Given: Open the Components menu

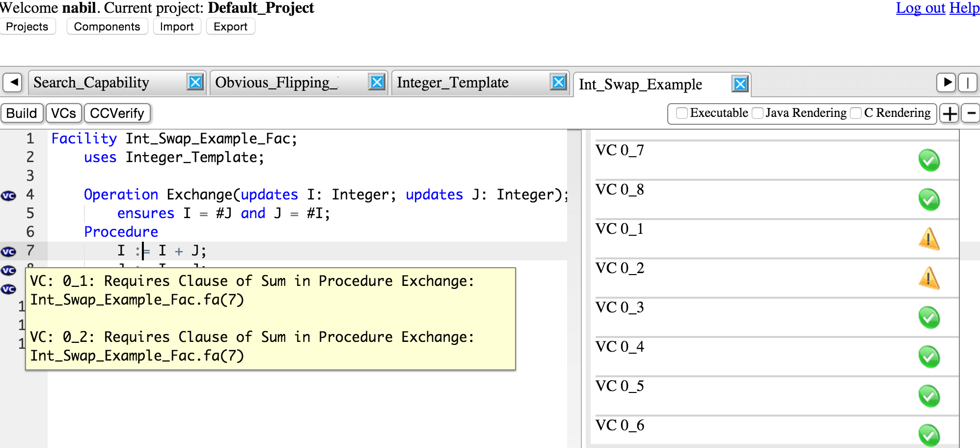Looking at the screenshot, I should point(107,27).
